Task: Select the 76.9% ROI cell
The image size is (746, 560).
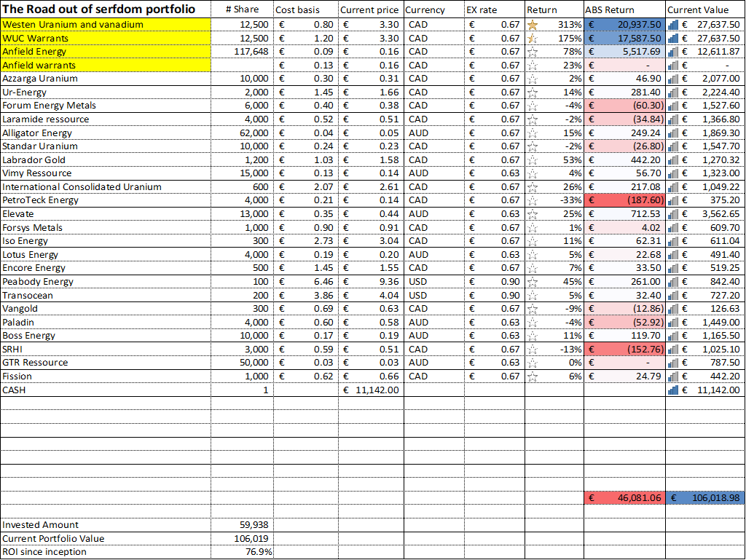Action: click(242, 552)
